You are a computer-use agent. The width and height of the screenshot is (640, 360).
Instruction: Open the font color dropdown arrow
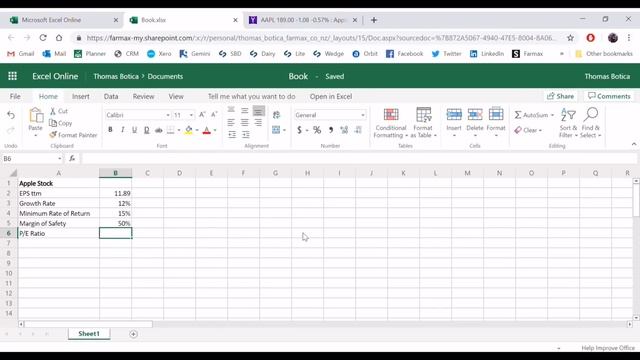pyautogui.click(x=215, y=130)
